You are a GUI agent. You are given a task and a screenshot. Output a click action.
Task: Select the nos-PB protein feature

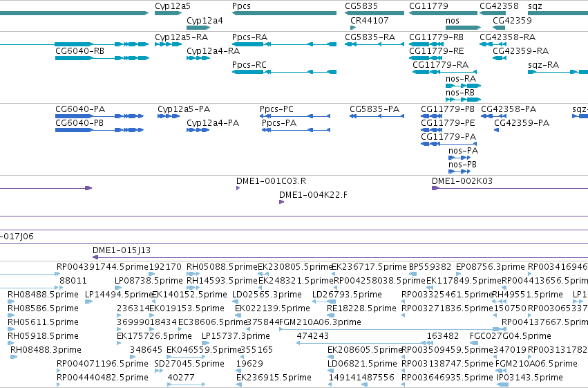[x=459, y=172]
